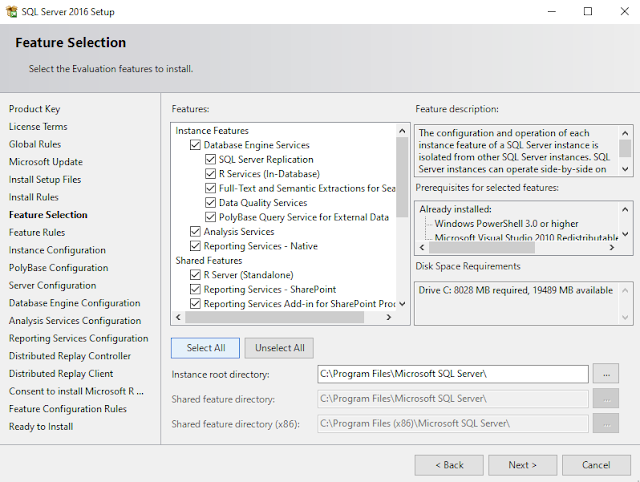Viewport: 640px width, 482px height.
Task: Select the Shared Features heading row
Action: coord(209,260)
